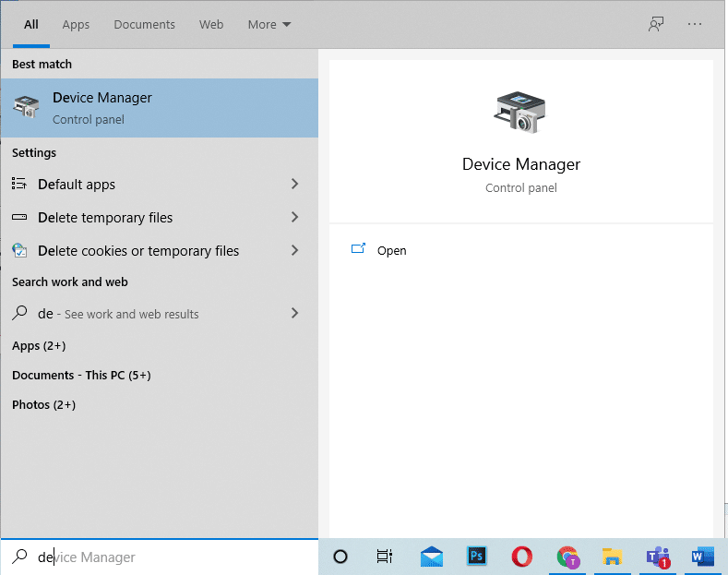Open Mail app in taskbar
The width and height of the screenshot is (728, 575).
pyautogui.click(x=431, y=557)
